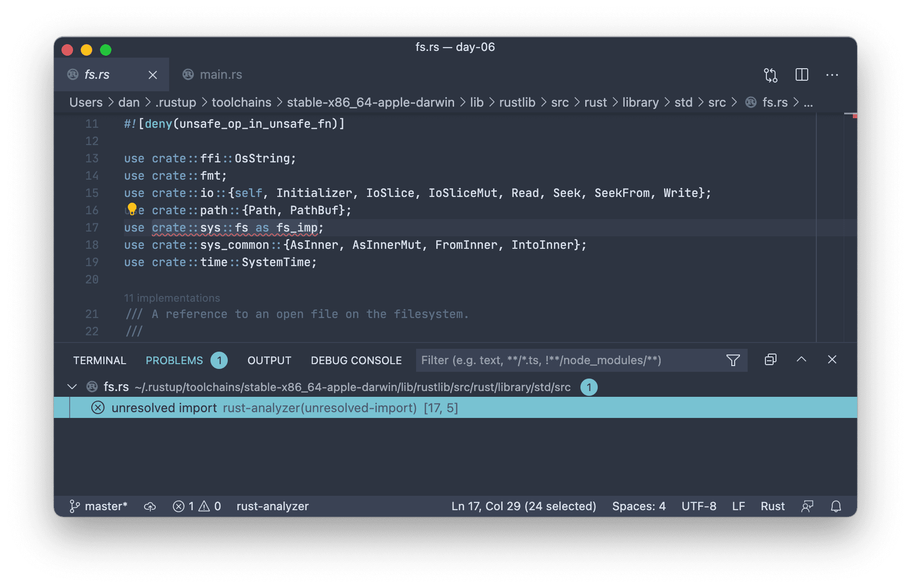Select the fs.rs editor tab
The image size is (911, 588).
click(111, 74)
